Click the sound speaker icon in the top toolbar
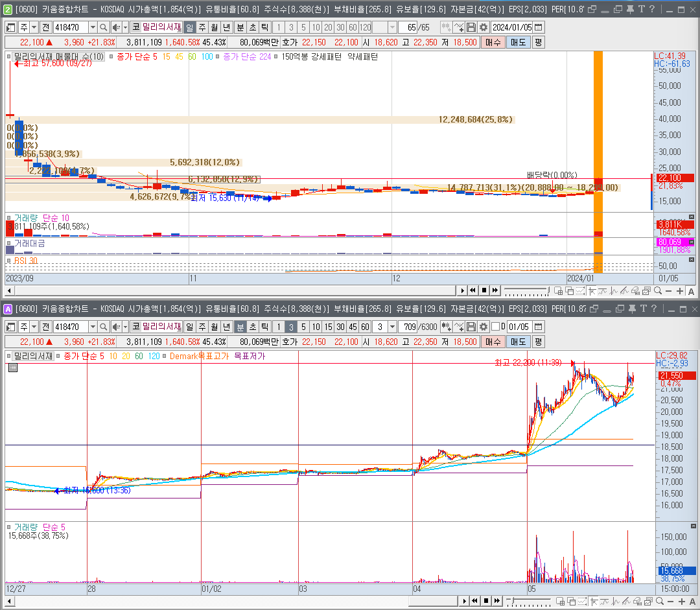 click(115, 28)
